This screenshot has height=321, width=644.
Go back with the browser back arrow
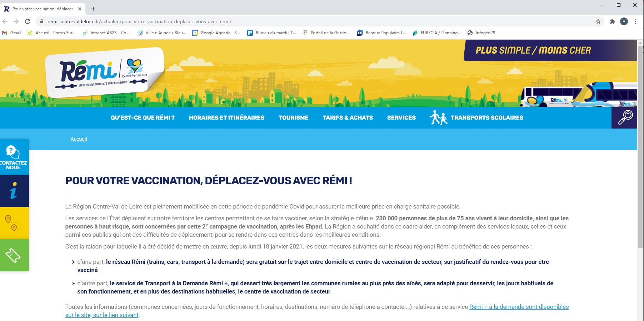click(5, 21)
